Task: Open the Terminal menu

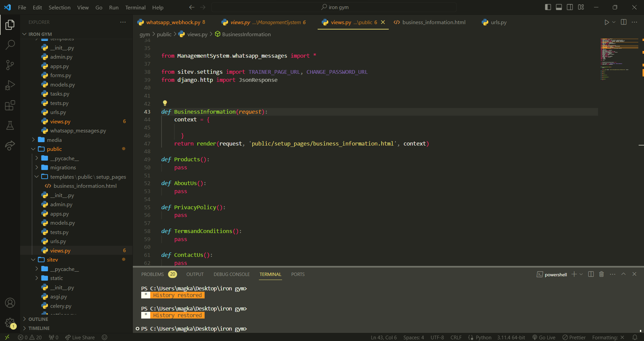Action: click(x=135, y=7)
